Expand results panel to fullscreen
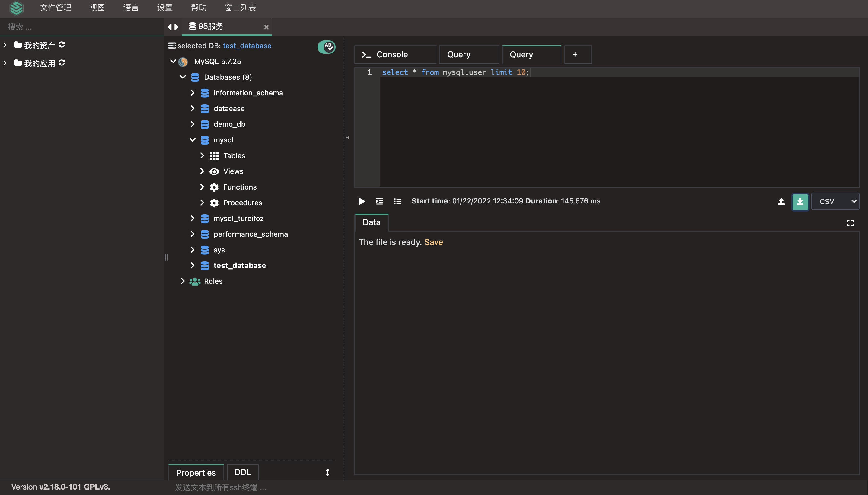Viewport: 868px width, 495px height. [850, 223]
